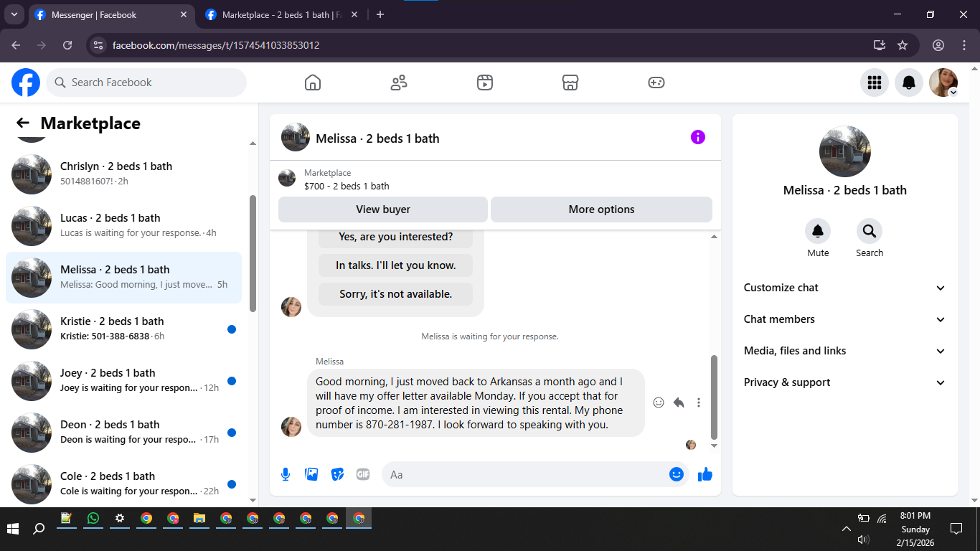This screenshot has height=551, width=980.
Task: Open the account profile picture menu
Action: (x=943, y=83)
